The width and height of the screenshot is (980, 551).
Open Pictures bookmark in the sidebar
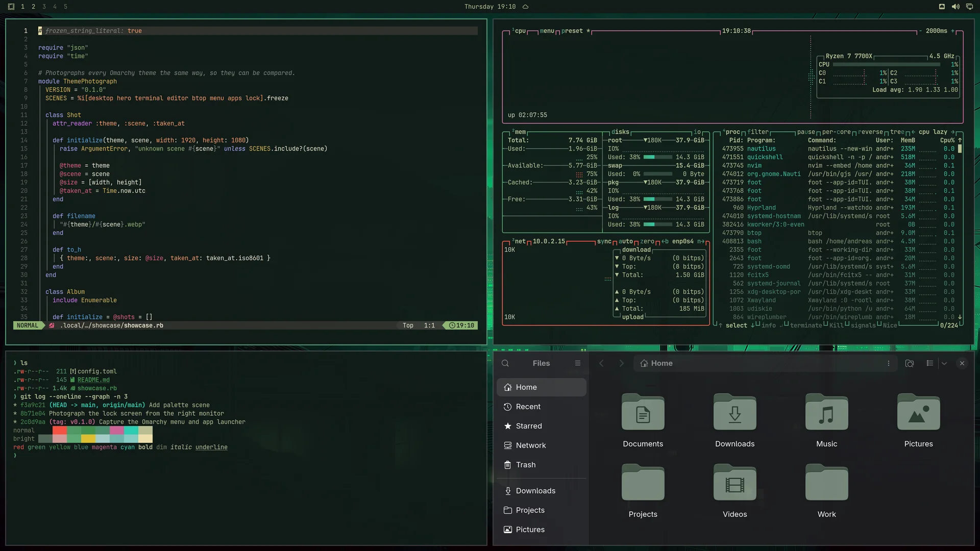click(542, 530)
